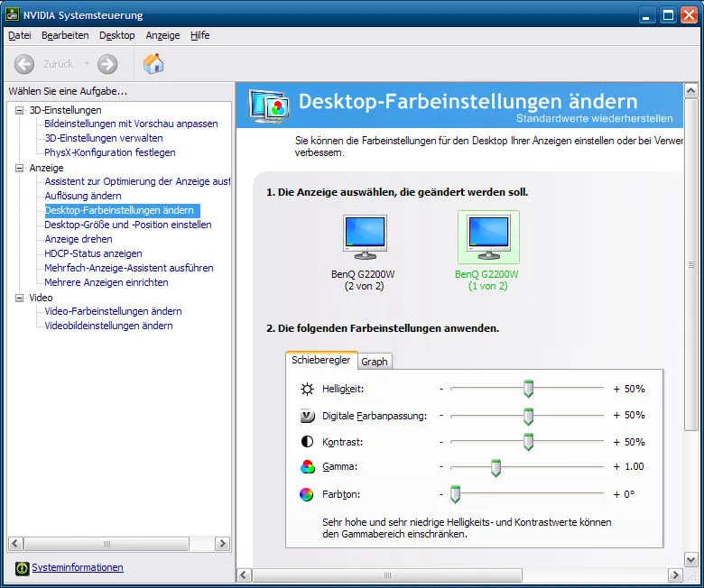Collapse the Video tree node
The image size is (704, 588).
coord(20,298)
